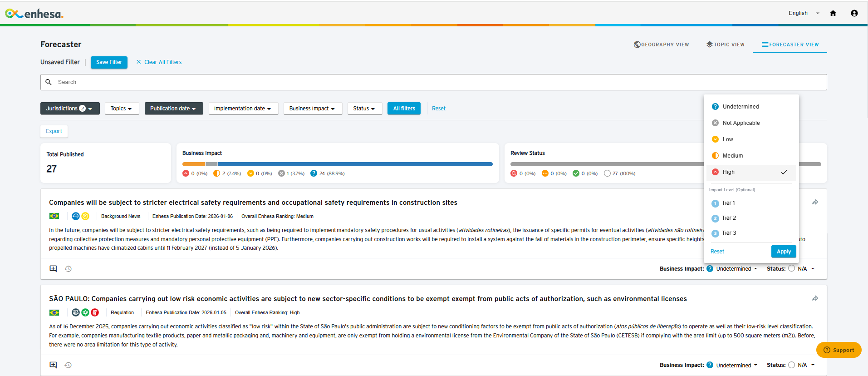Click the Brazil flag on the São Paulo card

pos(54,312)
